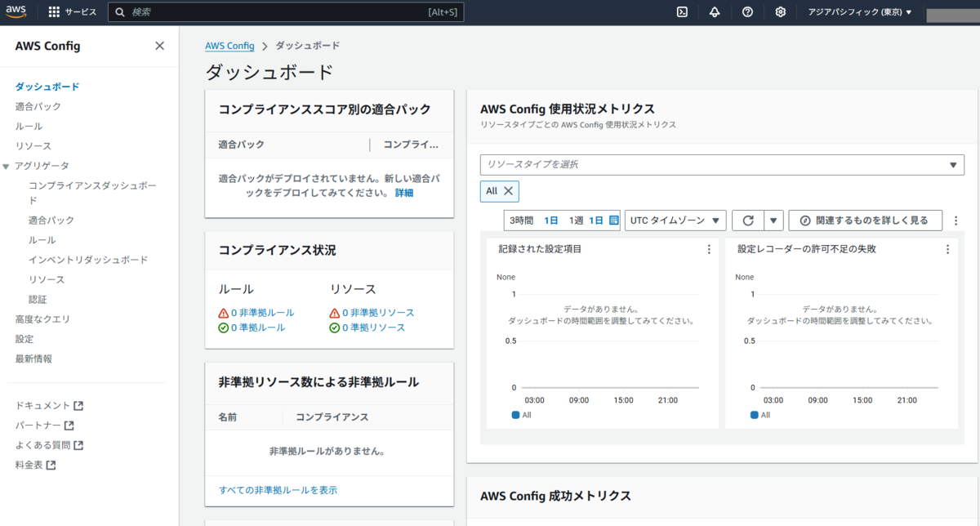The height and width of the screenshot is (526, 980).
Task: Open the パートナー external link
Action: [44, 426]
